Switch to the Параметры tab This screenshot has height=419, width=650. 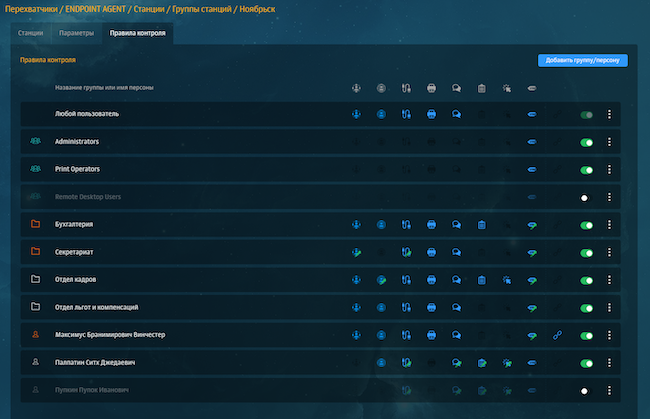(x=76, y=33)
